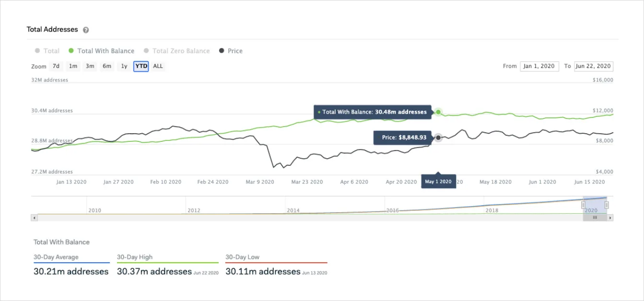The height and width of the screenshot is (301, 644).
Task: Click the navigator left scroll arrow
Action: point(34,218)
